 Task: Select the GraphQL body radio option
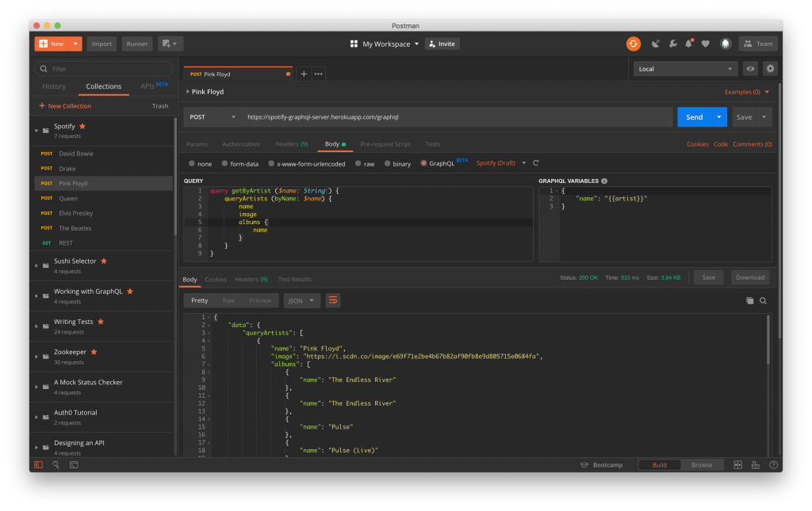coord(423,163)
